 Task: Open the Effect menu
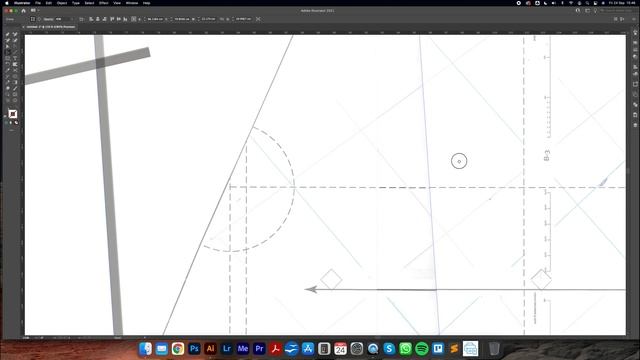(103, 3)
